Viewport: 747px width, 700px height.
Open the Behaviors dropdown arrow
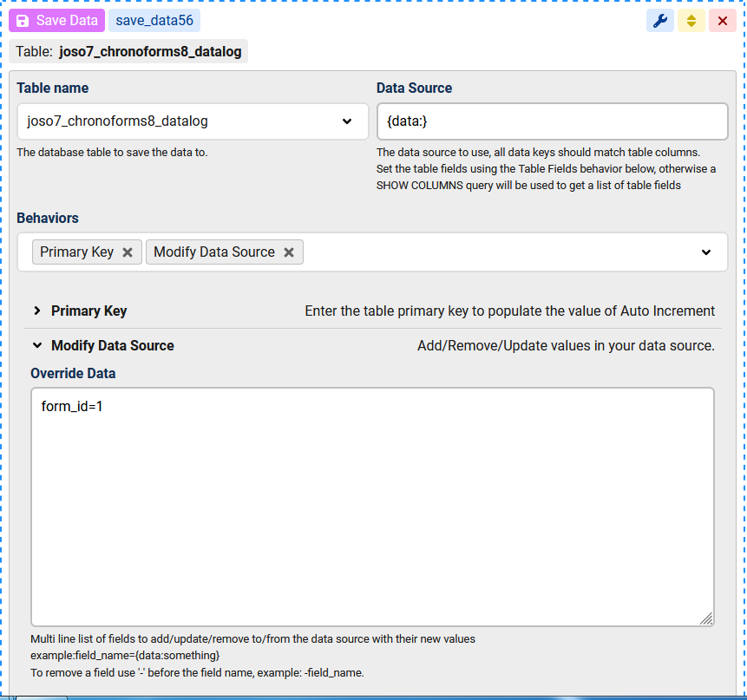point(706,252)
